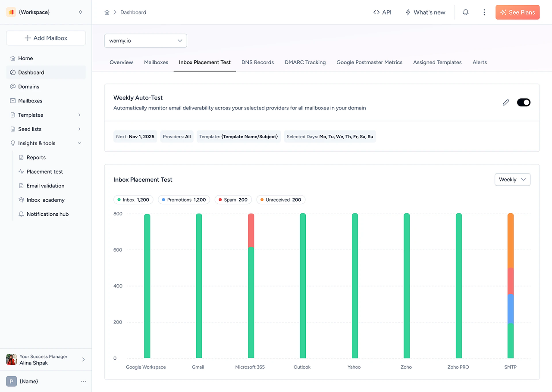
Task: Click the See Plans button
Action: coord(517,12)
